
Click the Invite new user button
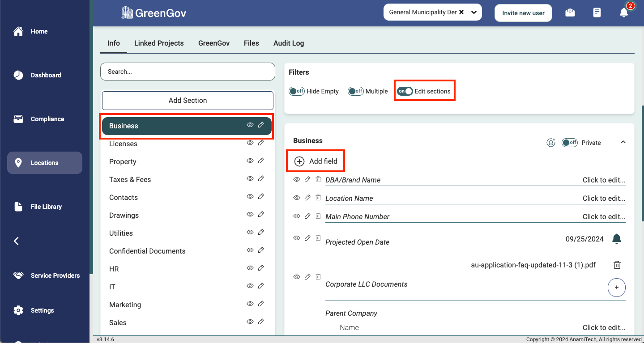[x=523, y=13]
